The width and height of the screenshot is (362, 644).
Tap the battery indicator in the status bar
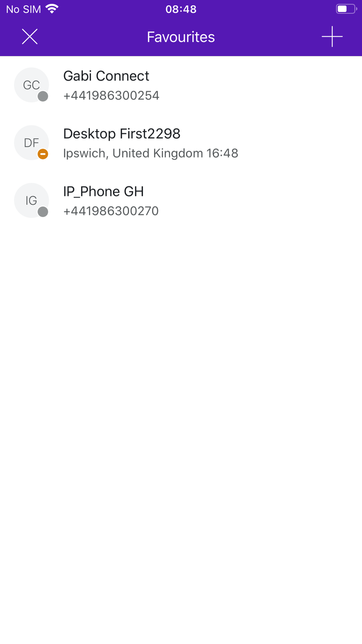346,9
